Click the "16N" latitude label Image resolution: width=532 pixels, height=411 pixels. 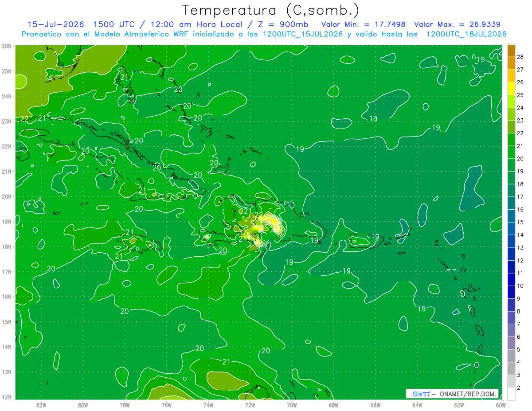7,297
